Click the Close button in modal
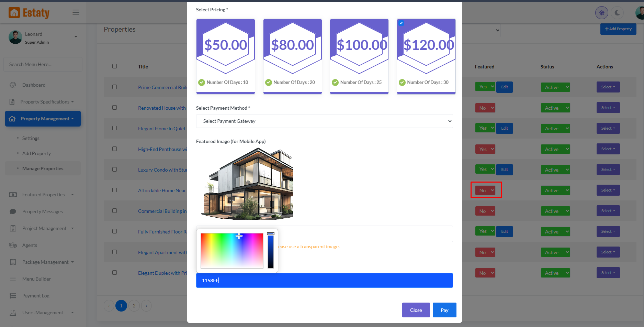This screenshot has width=644, height=327. pyautogui.click(x=416, y=310)
